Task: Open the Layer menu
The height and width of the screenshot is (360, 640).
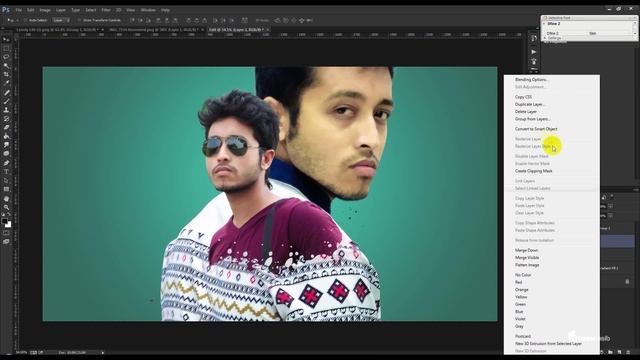Action: 61,10
